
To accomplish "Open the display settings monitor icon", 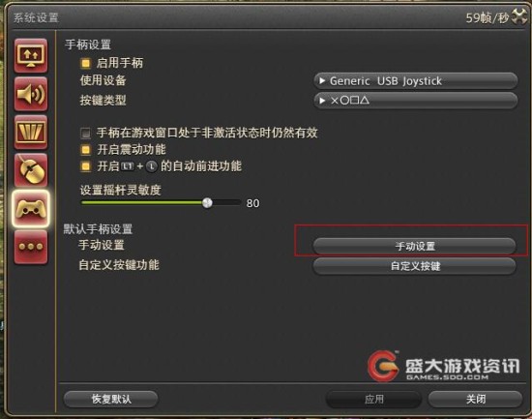I will (x=31, y=55).
